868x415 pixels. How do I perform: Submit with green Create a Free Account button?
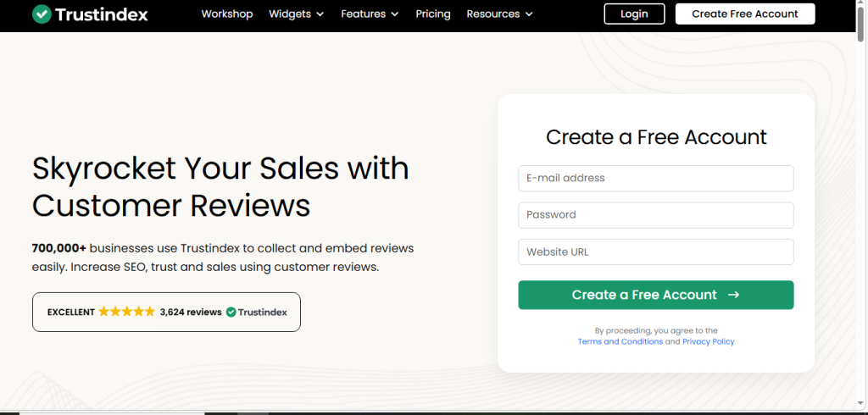644,295
